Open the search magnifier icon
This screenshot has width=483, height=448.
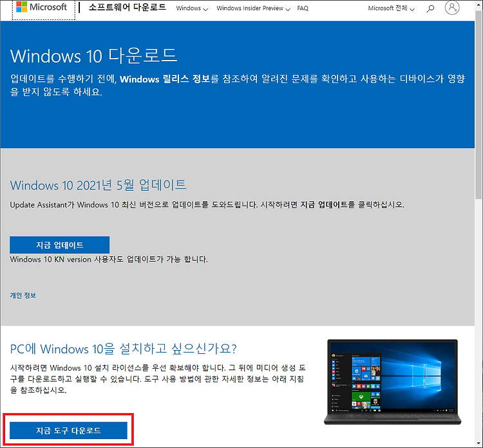click(x=430, y=8)
